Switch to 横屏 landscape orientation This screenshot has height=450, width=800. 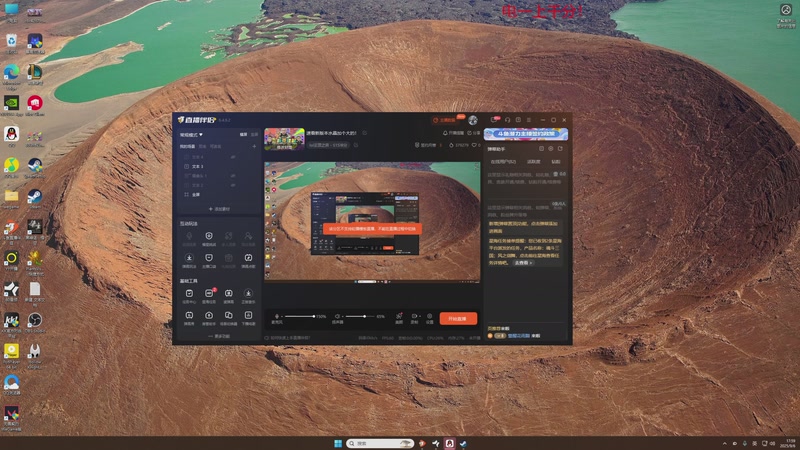243,135
